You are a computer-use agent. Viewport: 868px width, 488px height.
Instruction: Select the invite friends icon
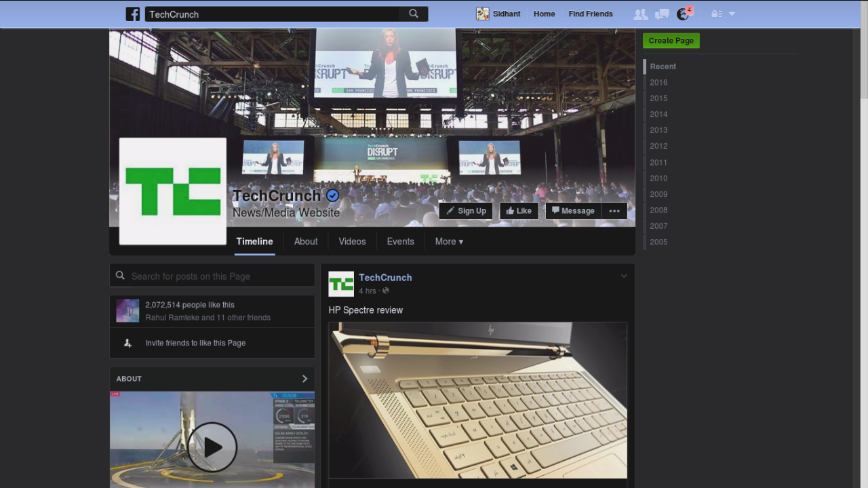(127, 343)
